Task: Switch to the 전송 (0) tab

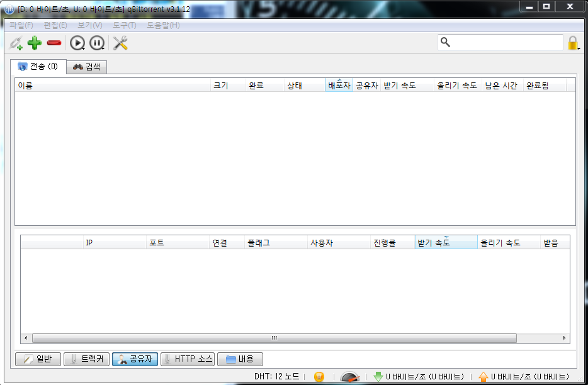Action: point(38,66)
